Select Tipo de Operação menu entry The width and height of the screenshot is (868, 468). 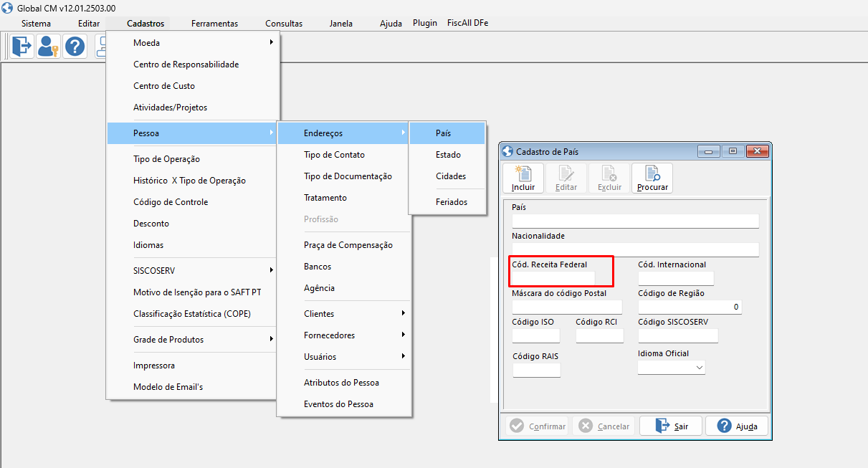click(193, 159)
